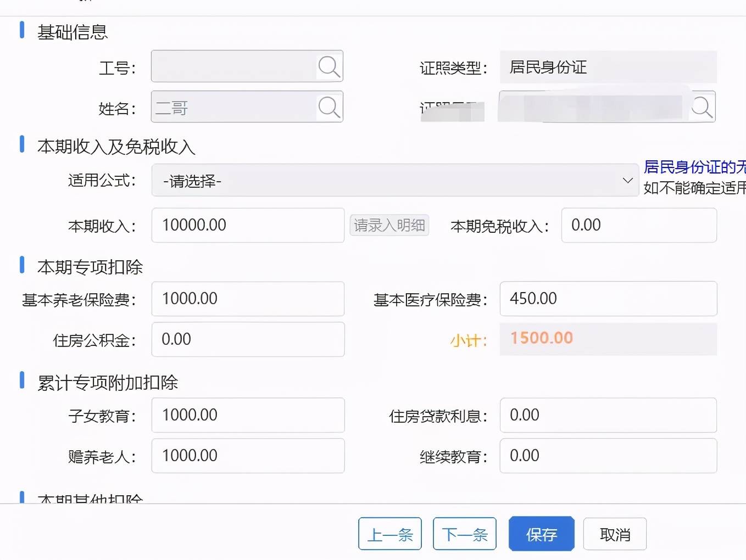Select the 住房公积金 input field
The width and height of the screenshot is (746, 560).
247,339
